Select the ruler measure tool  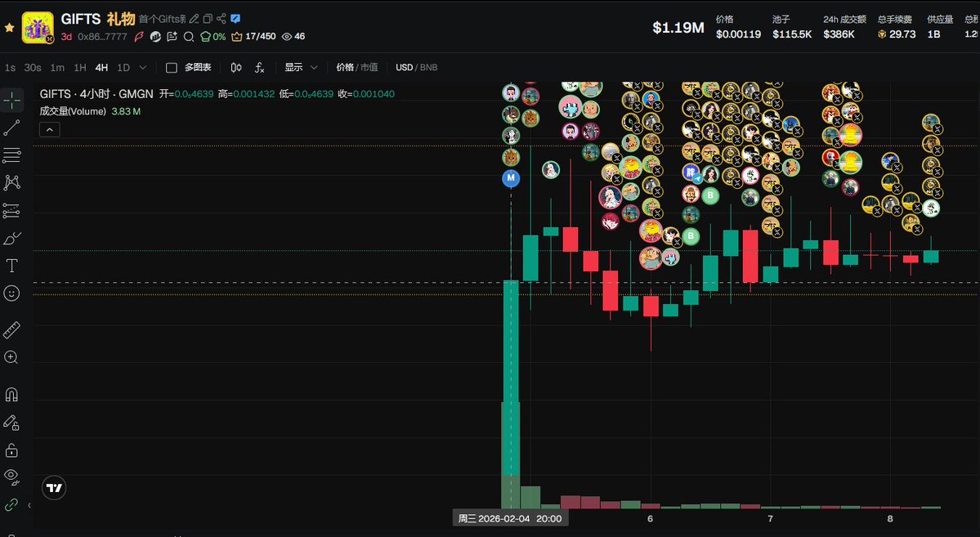[x=12, y=329]
